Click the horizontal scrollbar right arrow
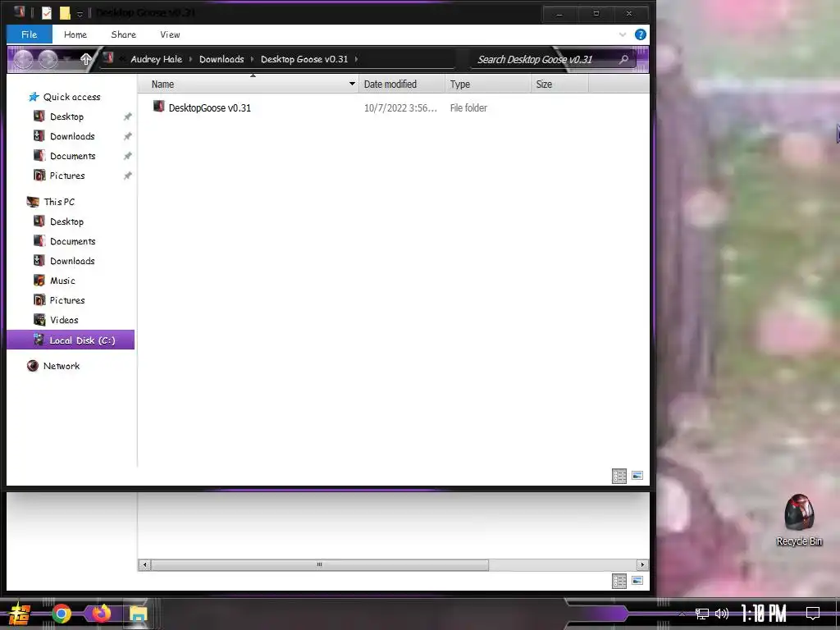 tap(642, 564)
